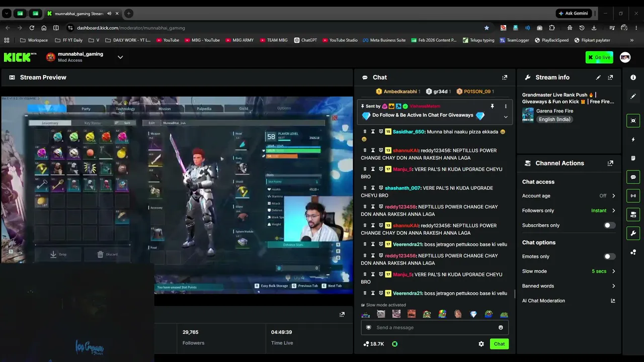Screen dimensions: 644x362
Task: Click the Kick logo
Action: point(20,57)
